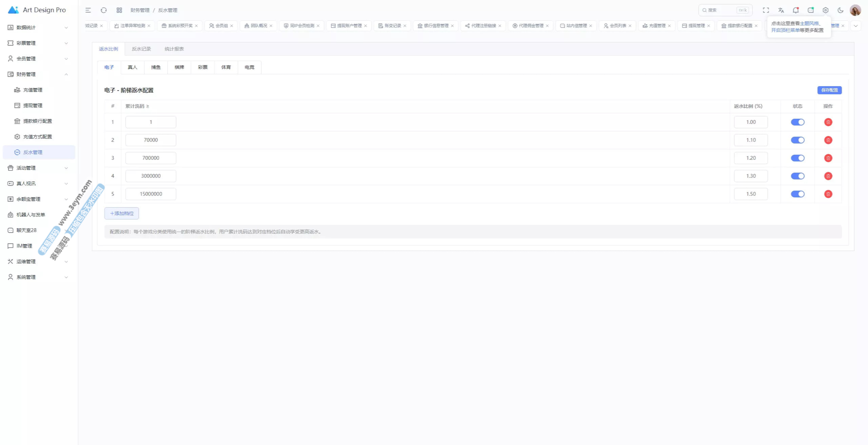The image size is (868, 445).
Task: Toggle off status switch for 70000 tier
Action: coord(797,140)
